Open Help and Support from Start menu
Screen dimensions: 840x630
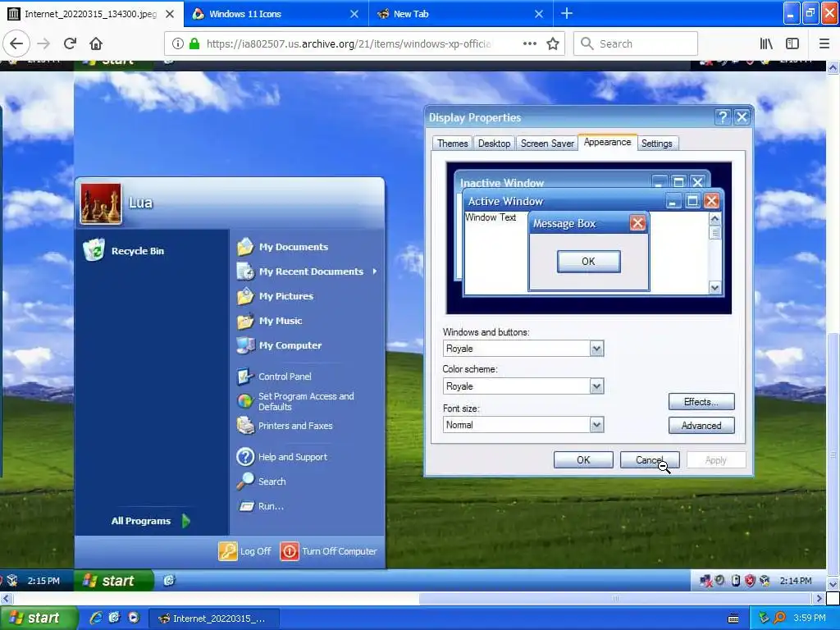(x=282, y=457)
